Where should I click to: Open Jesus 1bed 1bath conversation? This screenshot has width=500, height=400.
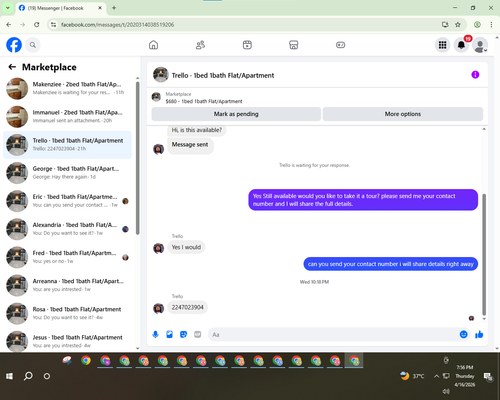tap(67, 341)
